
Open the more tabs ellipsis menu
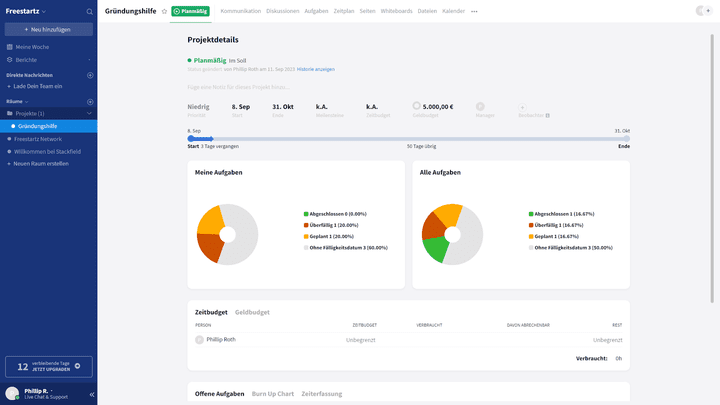tap(474, 11)
